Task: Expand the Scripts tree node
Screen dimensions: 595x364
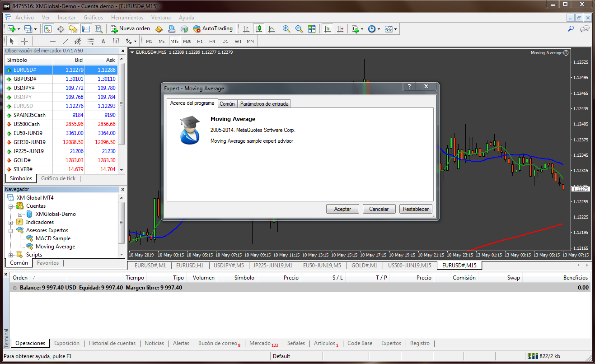Action: [x=11, y=255]
